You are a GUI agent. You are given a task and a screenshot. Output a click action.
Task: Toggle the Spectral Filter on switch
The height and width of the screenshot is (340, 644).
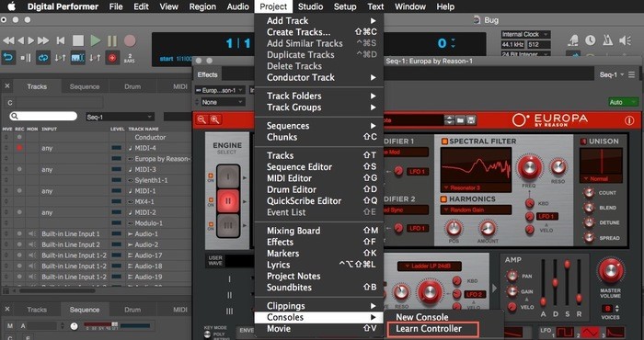pos(444,142)
